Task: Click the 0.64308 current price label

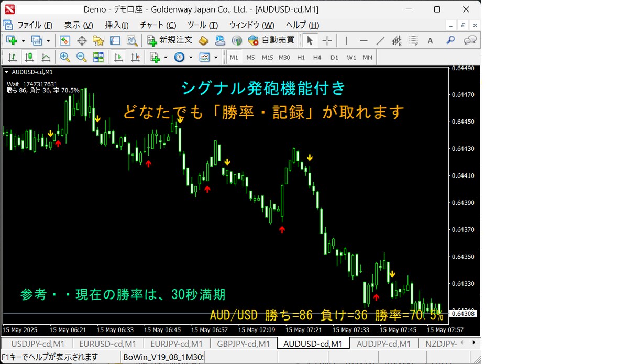Action: pyautogui.click(x=464, y=314)
